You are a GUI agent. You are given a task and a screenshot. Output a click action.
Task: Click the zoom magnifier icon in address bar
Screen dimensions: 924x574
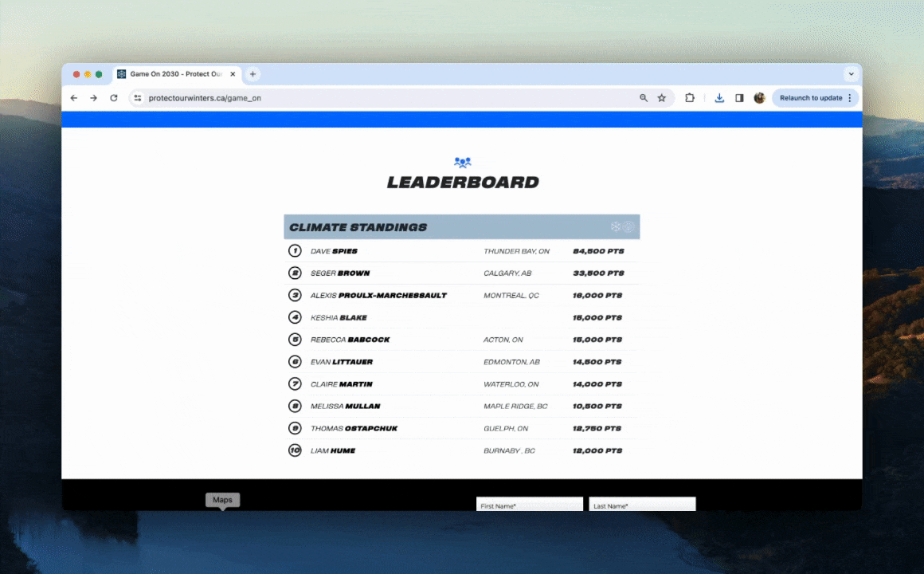(x=644, y=97)
